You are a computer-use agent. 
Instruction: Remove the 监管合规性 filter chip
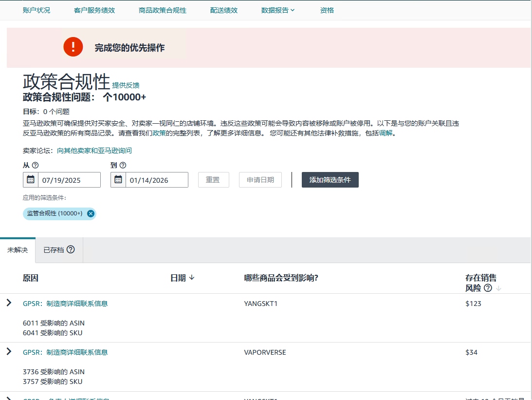pyautogui.click(x=91, y=213)
